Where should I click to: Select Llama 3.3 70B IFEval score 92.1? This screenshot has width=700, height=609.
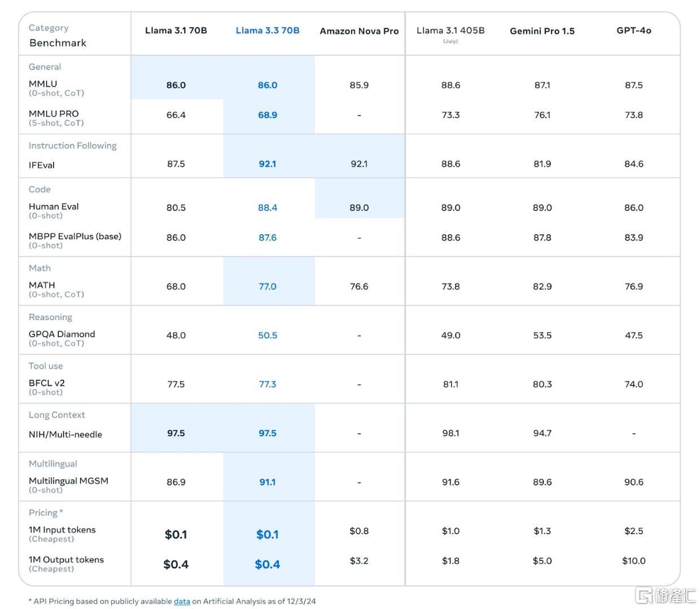[268, 164]
